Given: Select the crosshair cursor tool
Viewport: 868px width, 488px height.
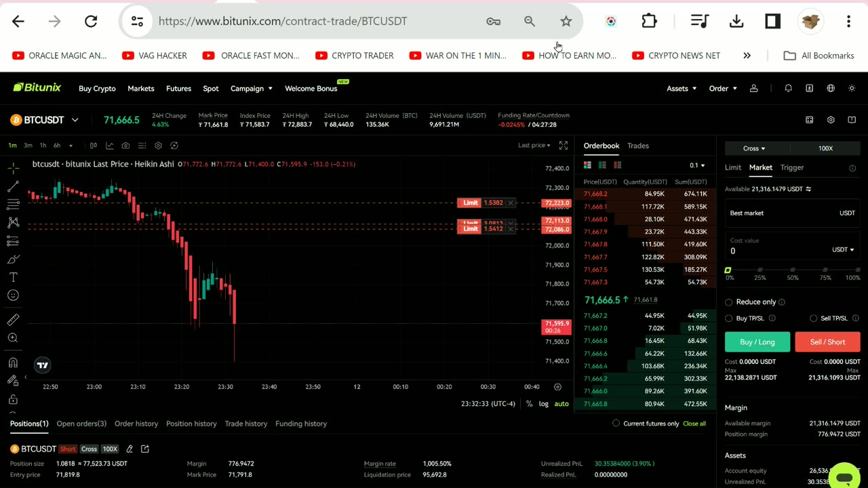Looking at the screenshot, I should point(13,167).
